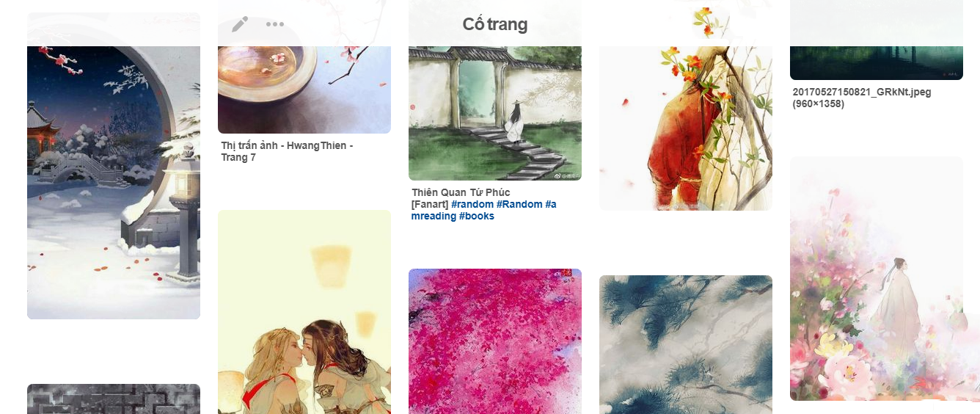This screenshot has width=980, height=414.
Task: Open the pink blossom tree pin
Action: tap(495, 341)
